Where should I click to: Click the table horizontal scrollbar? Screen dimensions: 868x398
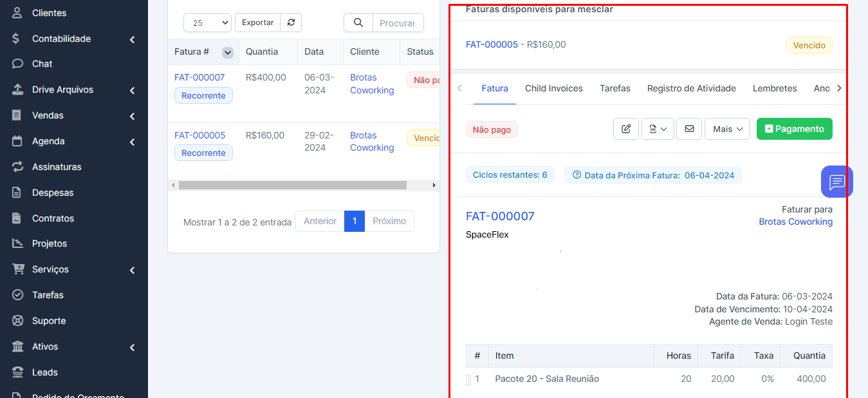pos(293,185)
